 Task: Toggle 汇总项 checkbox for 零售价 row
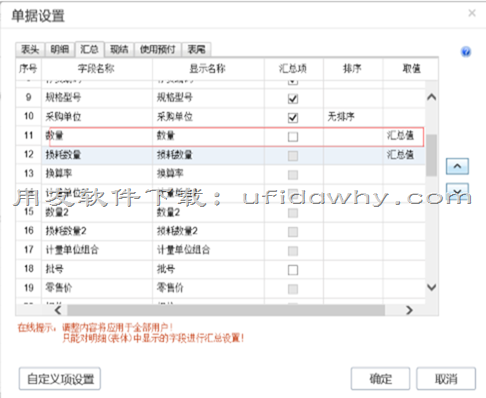pyautogui.click(x=293, y=289)
